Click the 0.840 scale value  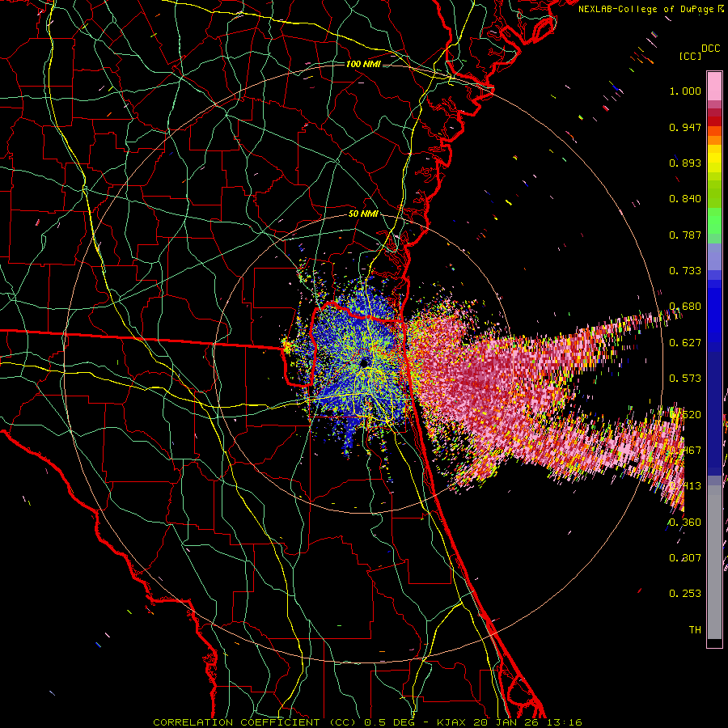[685, 199]
